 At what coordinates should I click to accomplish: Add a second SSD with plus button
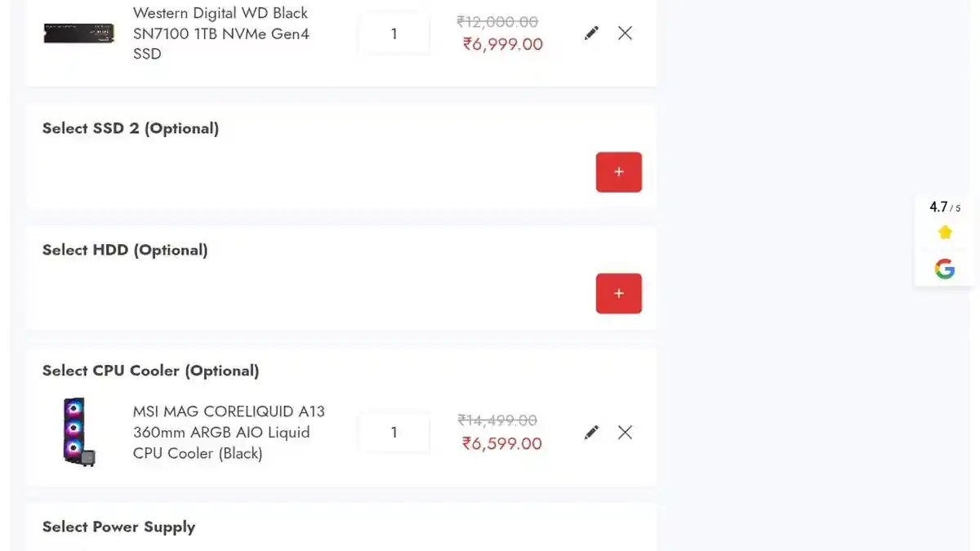[x=618, y=172]
